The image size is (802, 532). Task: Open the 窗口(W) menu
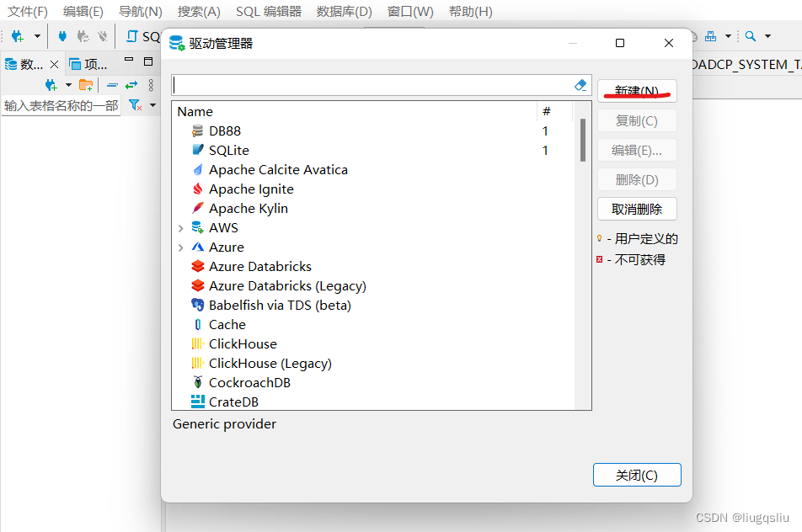point(410,11)
